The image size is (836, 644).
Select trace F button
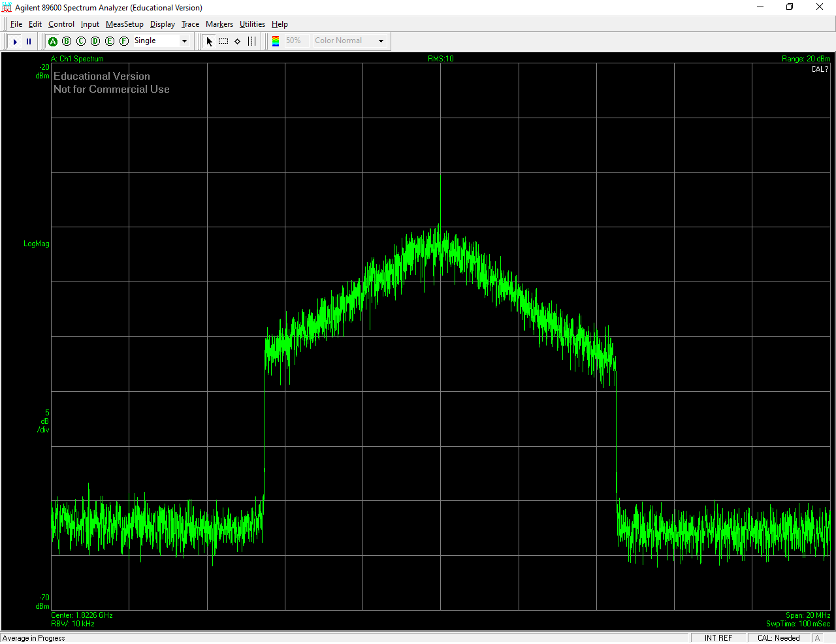[124, 41]
